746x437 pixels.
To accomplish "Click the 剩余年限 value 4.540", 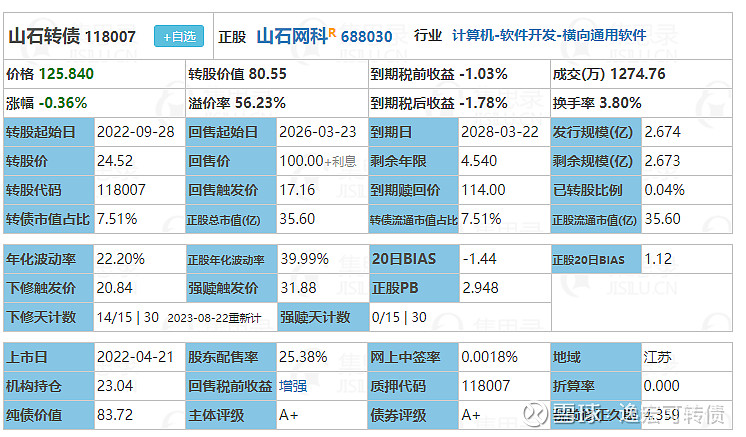I will [x=479, y=161].
